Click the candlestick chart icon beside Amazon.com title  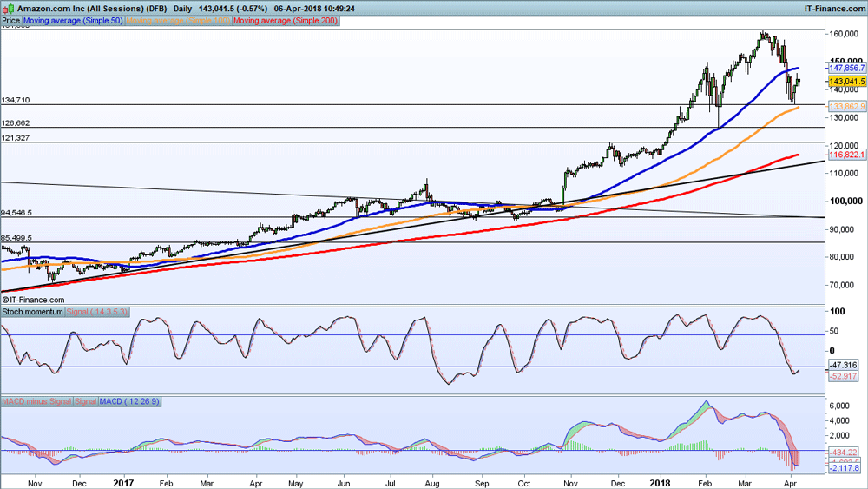coord(8,9)
